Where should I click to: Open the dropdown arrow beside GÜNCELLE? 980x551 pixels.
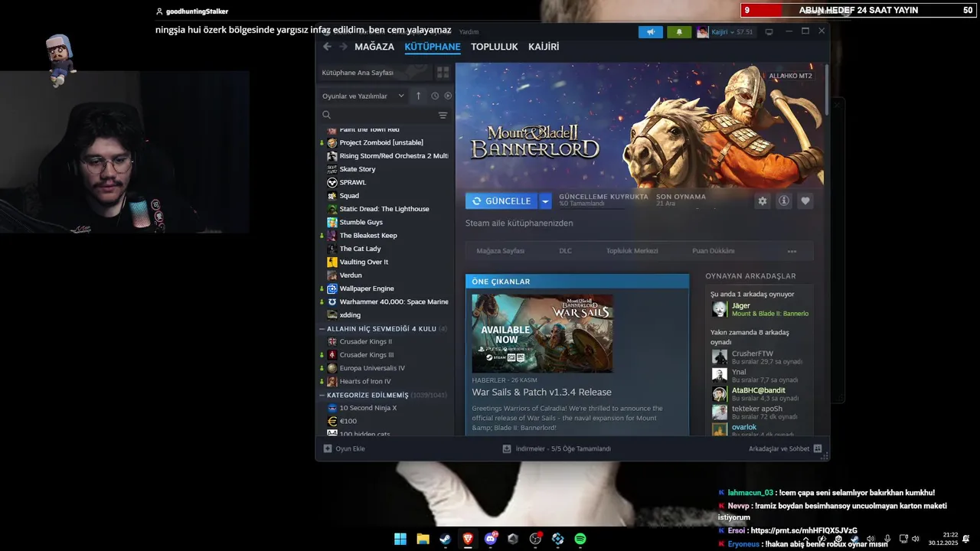[x=545, y=201]
